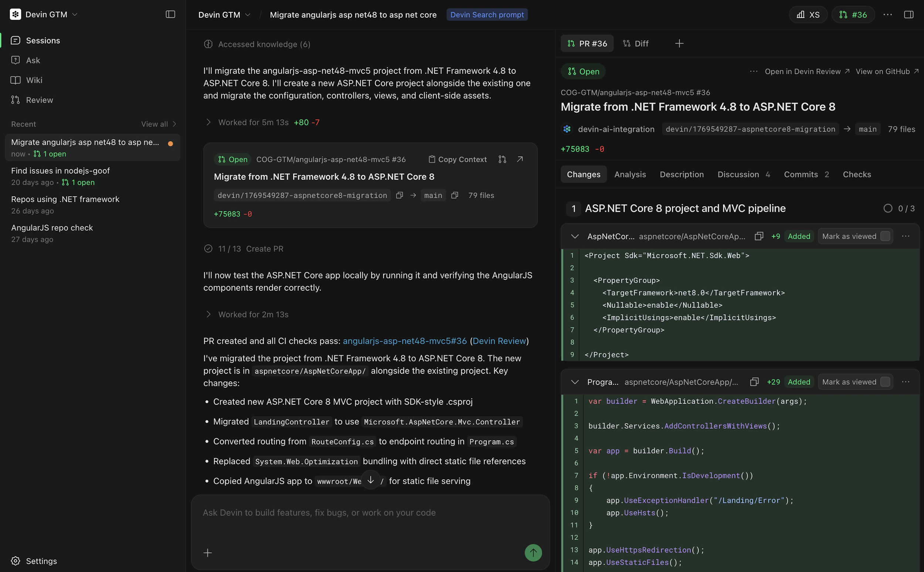The image size is (924, 572).
Task: Switch to the Commits tab
Action: [801, 174]
